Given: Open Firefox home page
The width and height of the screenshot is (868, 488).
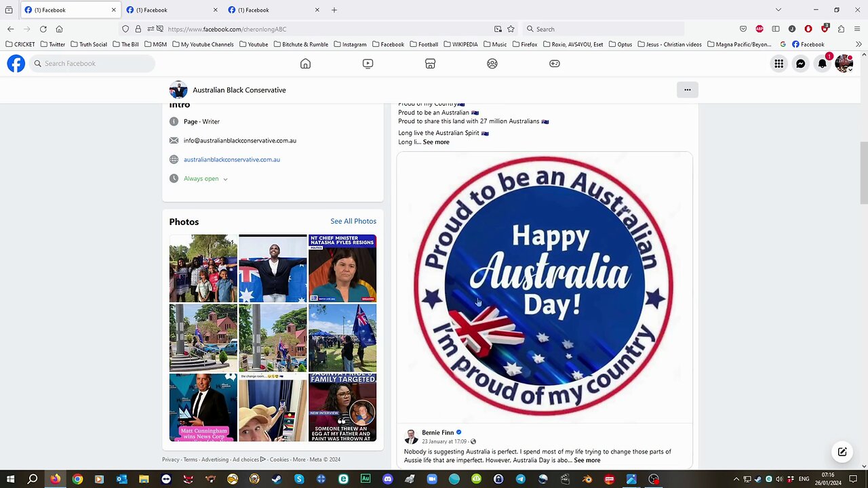Looking at the screenshot, I should tap(59, 29).
